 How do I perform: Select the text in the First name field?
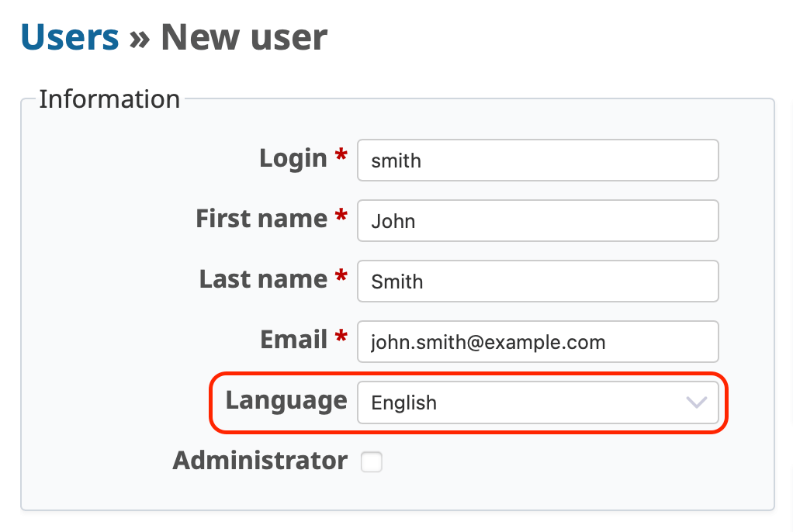[x=538, y=220]
